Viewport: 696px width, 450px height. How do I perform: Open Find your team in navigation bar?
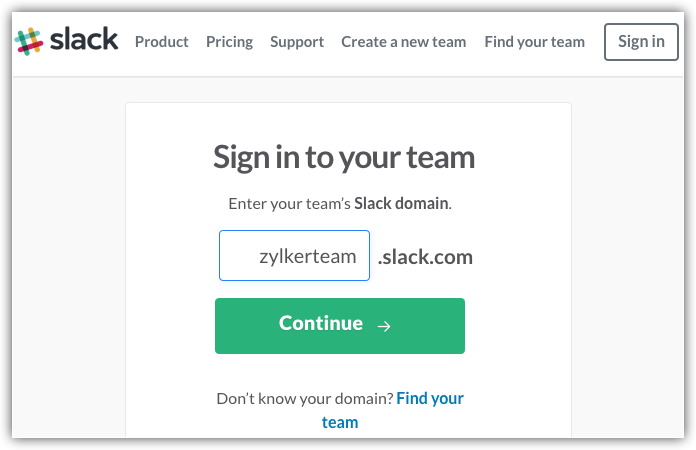click(x=534, y=42)
